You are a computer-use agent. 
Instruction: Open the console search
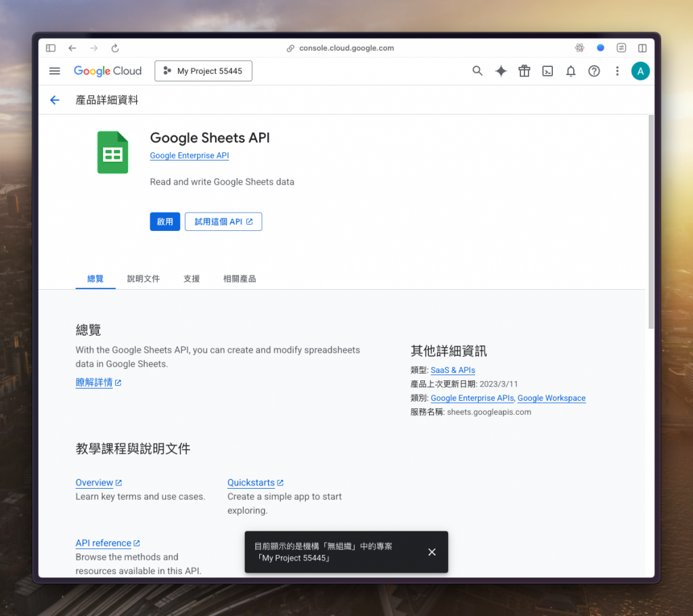(x=477, y=71)
